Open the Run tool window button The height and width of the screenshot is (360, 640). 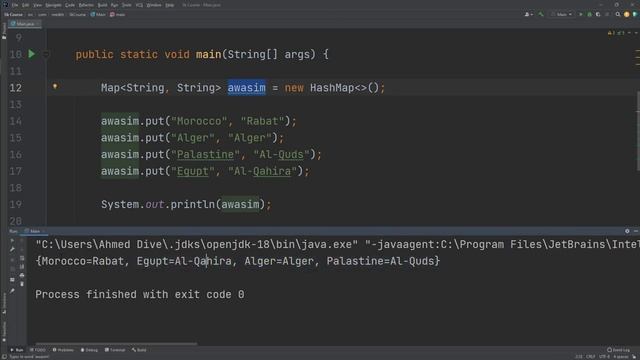click(17, 350)
